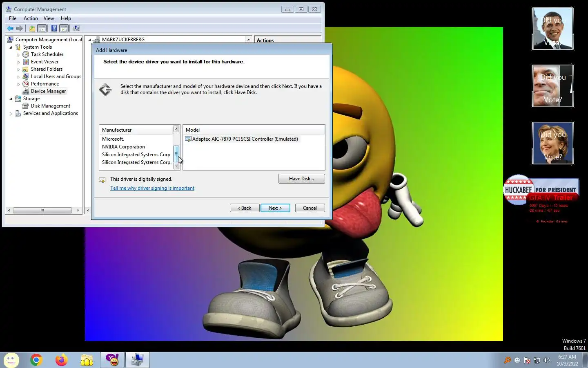Viewport: 588px width, 368px height.
Task: Click Manufacturer list scroll up arrow
Action: [x=176, y=129]
